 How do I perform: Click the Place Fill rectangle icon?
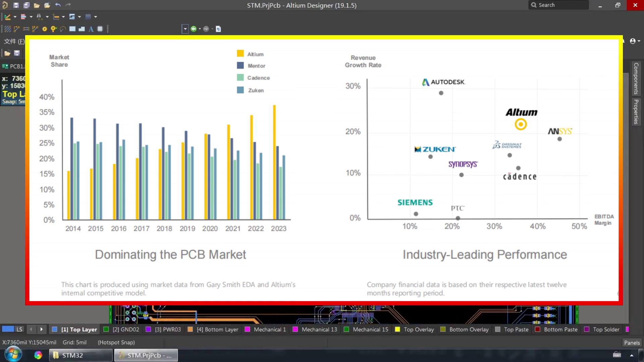tap(72, 29)
